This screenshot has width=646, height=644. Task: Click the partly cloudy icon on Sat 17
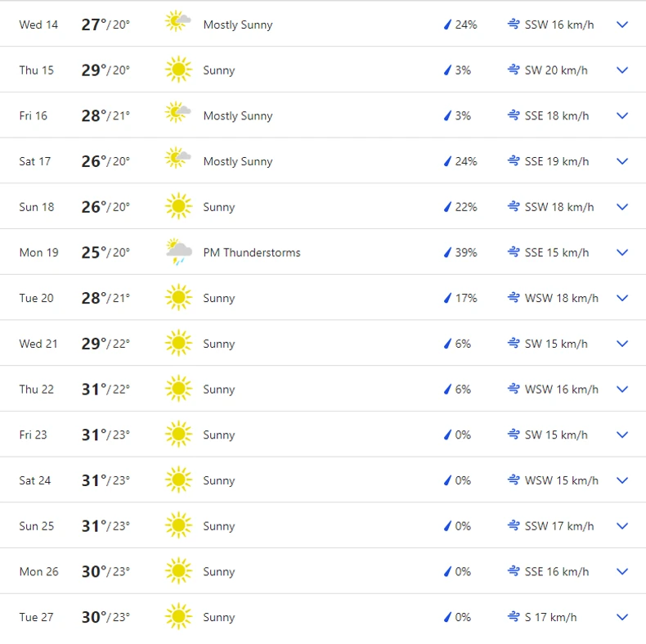(177, 160)
